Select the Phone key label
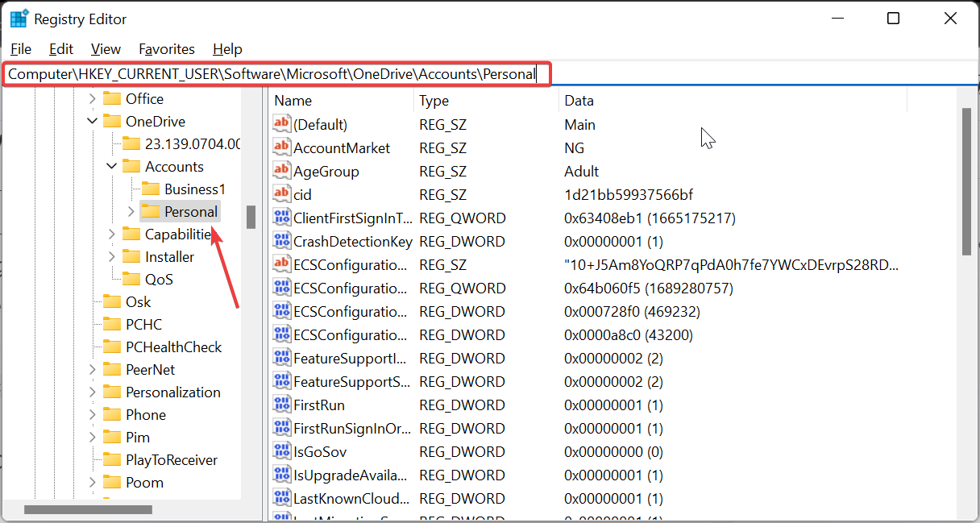Screen dimensions: 980x523 point(146,415)
